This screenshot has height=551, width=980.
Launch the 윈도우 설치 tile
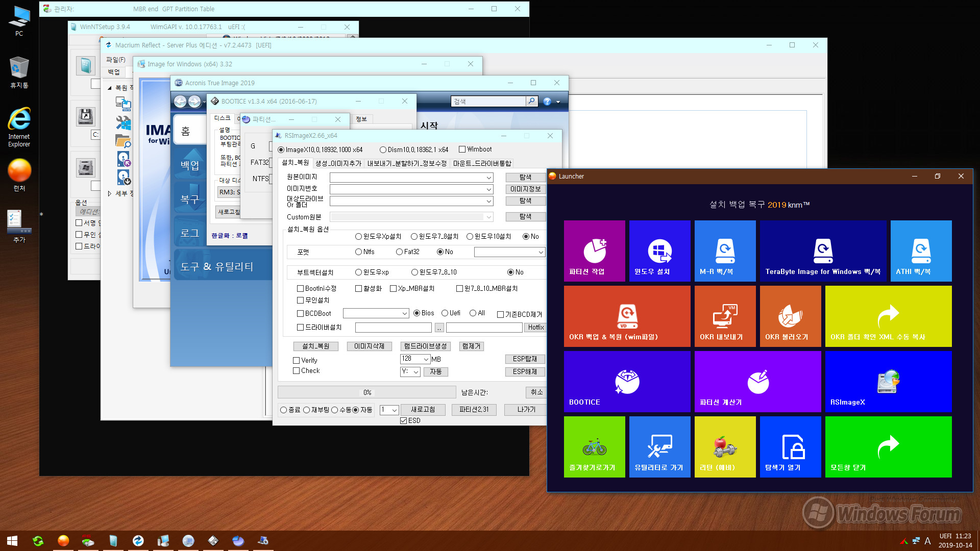click(x=659, y=251)
